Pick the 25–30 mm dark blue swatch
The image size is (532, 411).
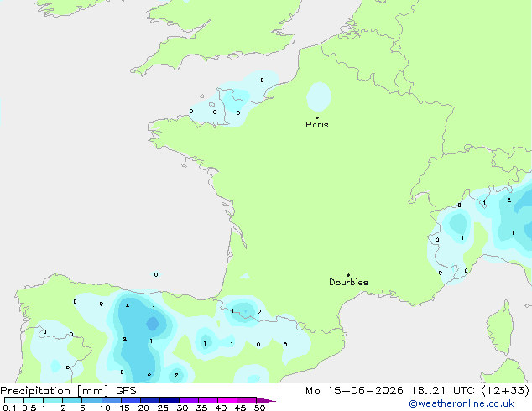tap(170, 400)
